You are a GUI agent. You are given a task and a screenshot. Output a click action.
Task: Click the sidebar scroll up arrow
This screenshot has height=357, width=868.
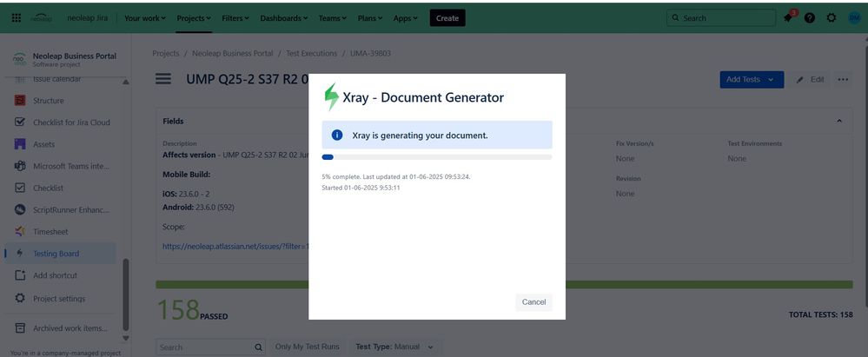pyautogui.click(x=126, y=82)
